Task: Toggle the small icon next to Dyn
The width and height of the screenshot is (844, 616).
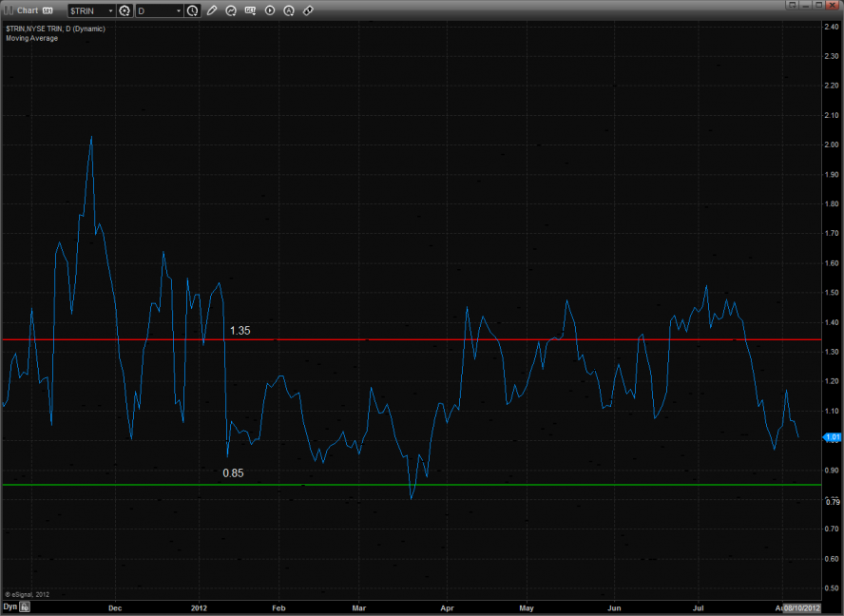Action: point(26,606)
